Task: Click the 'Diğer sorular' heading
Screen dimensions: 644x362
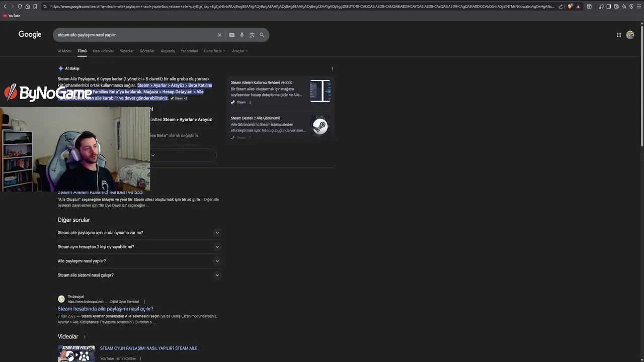Action: coord(74,220)
